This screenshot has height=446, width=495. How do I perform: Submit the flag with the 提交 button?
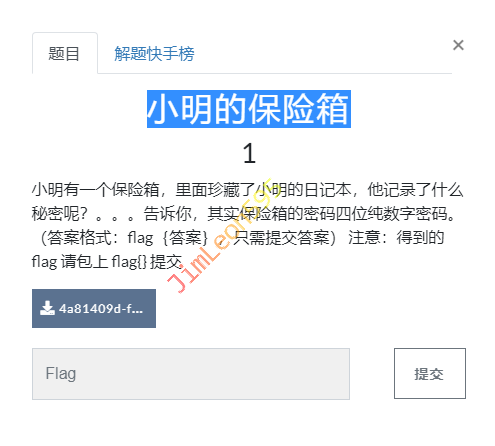tap(430, 373)
